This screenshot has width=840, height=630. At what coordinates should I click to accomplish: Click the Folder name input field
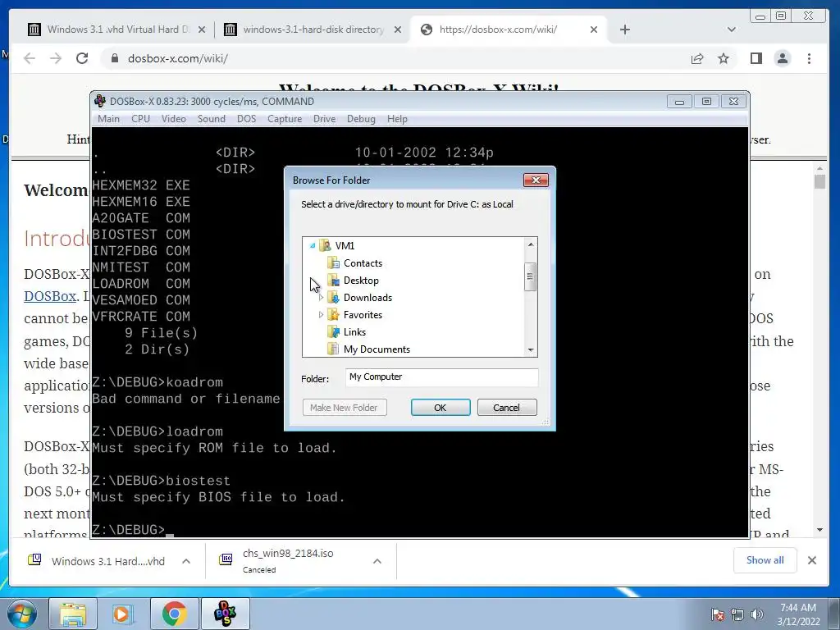tap(441, 377)
